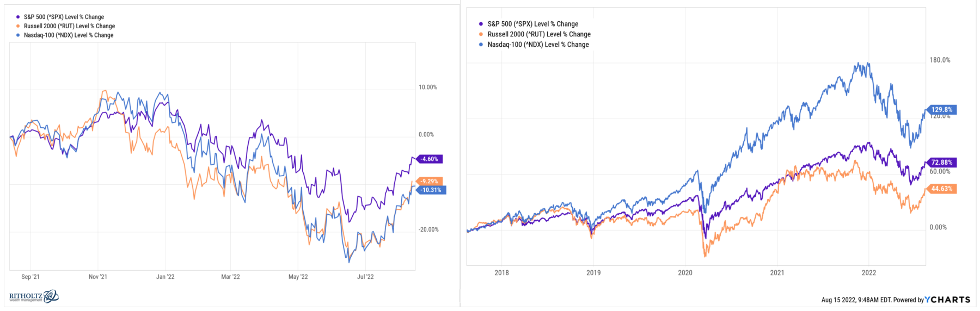Select the -9.29% Russell 2000 value tag

click(430, 182)
